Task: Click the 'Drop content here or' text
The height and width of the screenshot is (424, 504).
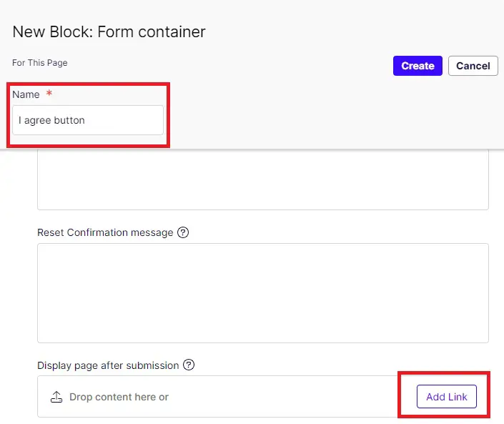Action: point(119,397)
